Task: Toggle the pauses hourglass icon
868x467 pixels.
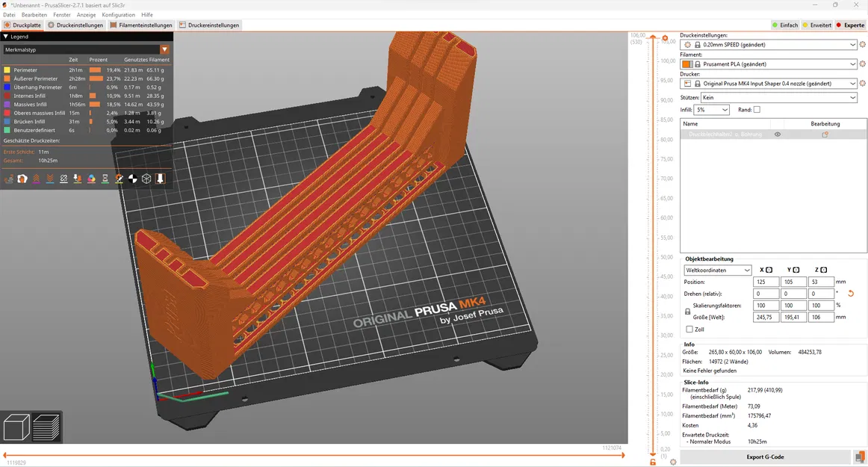Action: [106, 179]
